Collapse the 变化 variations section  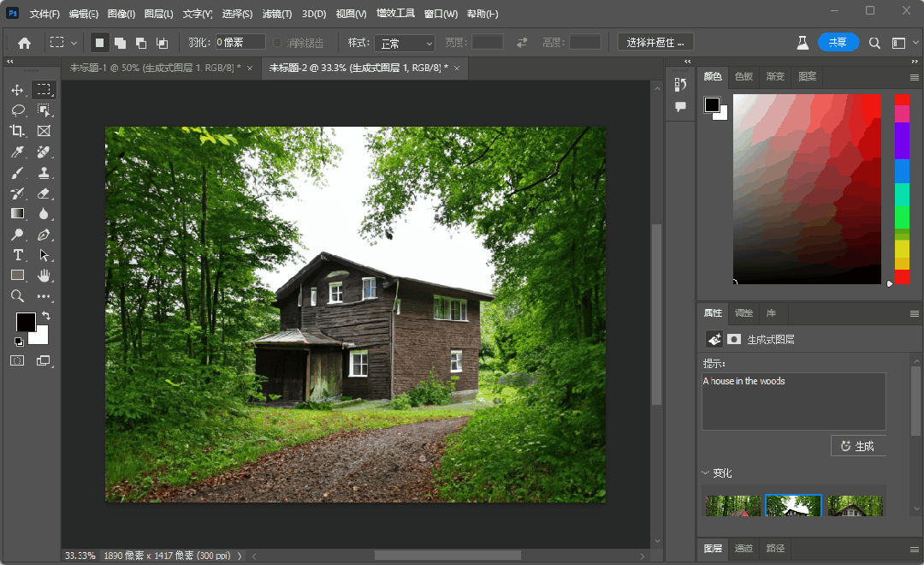[706, 473]
